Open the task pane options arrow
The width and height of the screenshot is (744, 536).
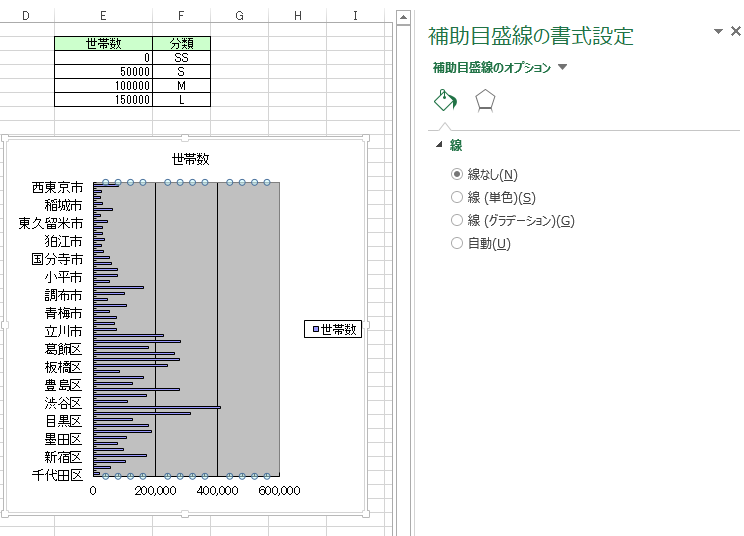click(x=718, y=32)
